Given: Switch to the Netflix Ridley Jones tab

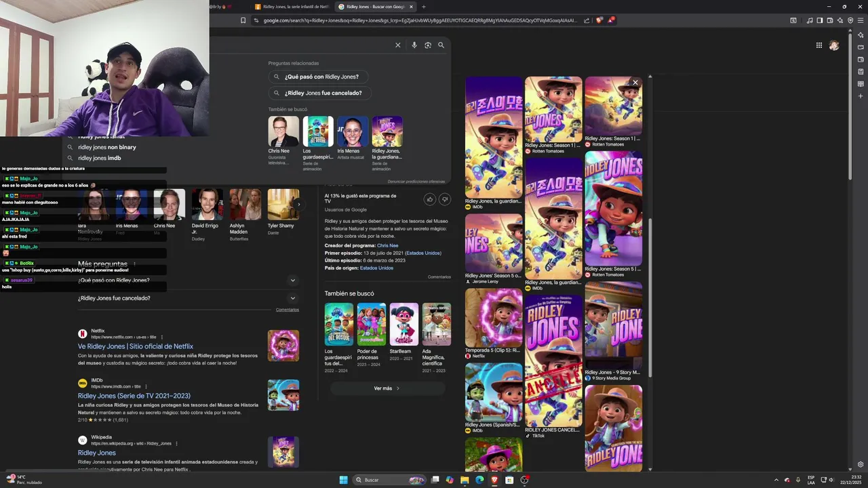Looking at the screenshot, I should (x=292, y=7).
